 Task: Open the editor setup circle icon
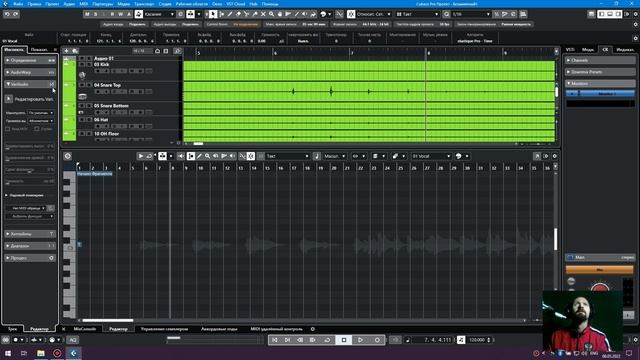coord(67,156)
